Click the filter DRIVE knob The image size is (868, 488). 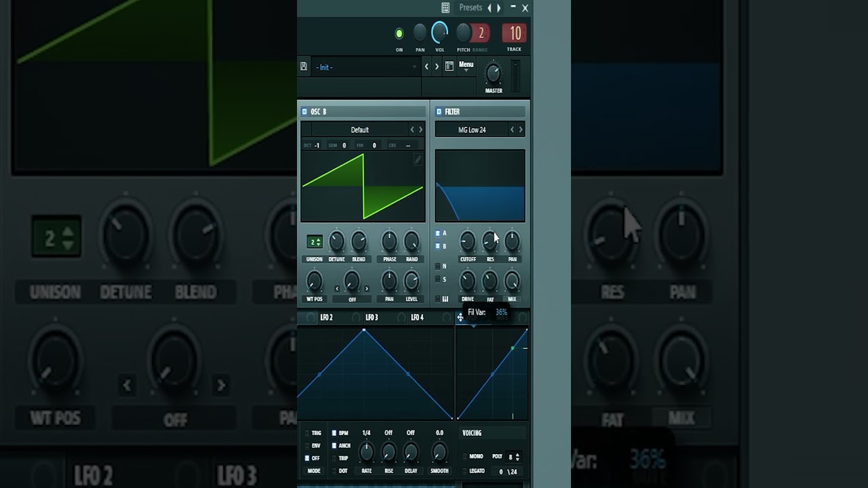click(467, 281)
